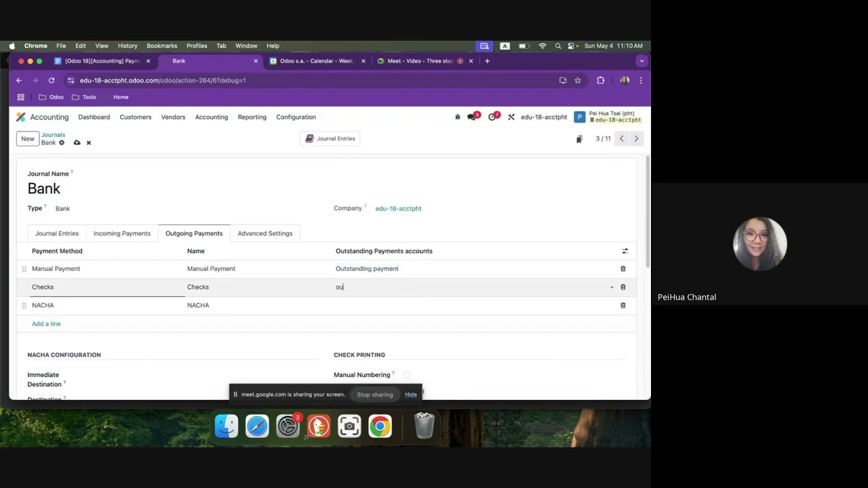Click the Chrome address bar

(x=312, y=80)
